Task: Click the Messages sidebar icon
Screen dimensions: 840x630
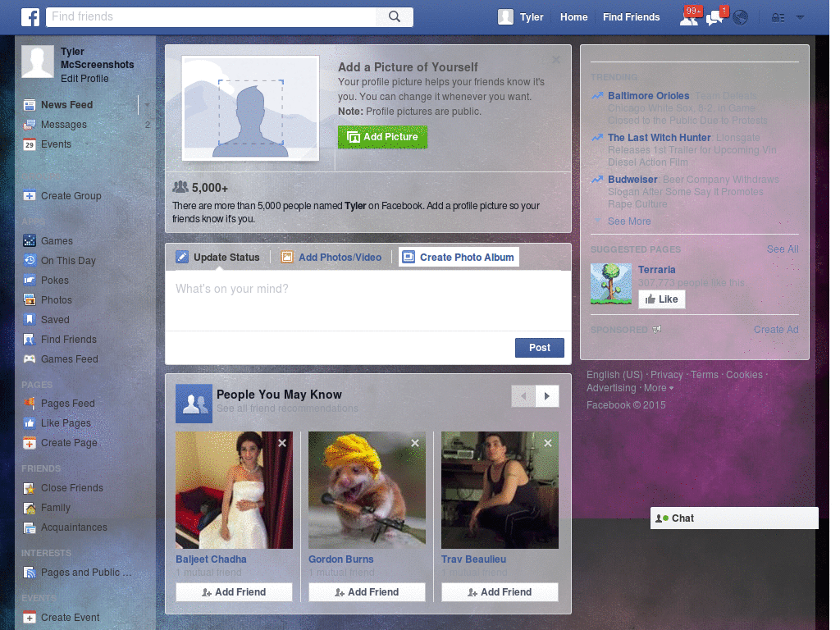Action: pos(30,125)
